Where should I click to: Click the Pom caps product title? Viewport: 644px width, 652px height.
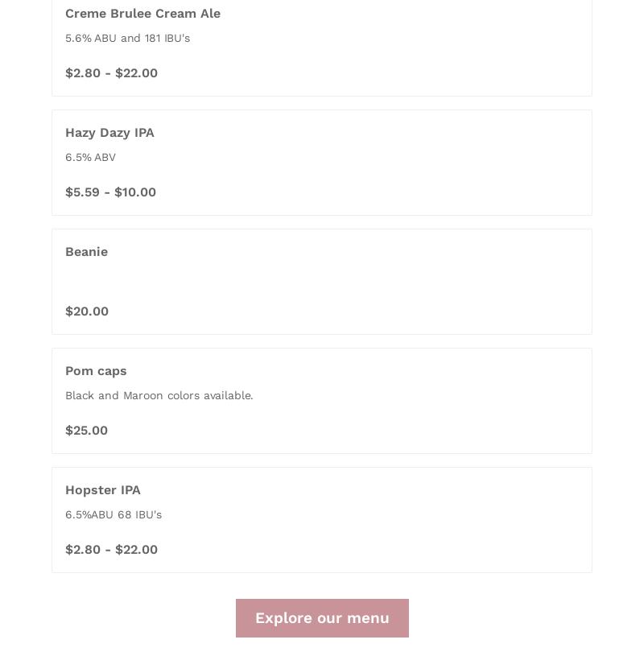[96, 371]
